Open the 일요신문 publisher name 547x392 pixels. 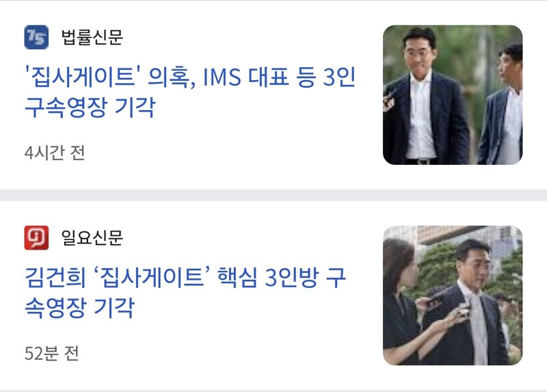(92, 237)
